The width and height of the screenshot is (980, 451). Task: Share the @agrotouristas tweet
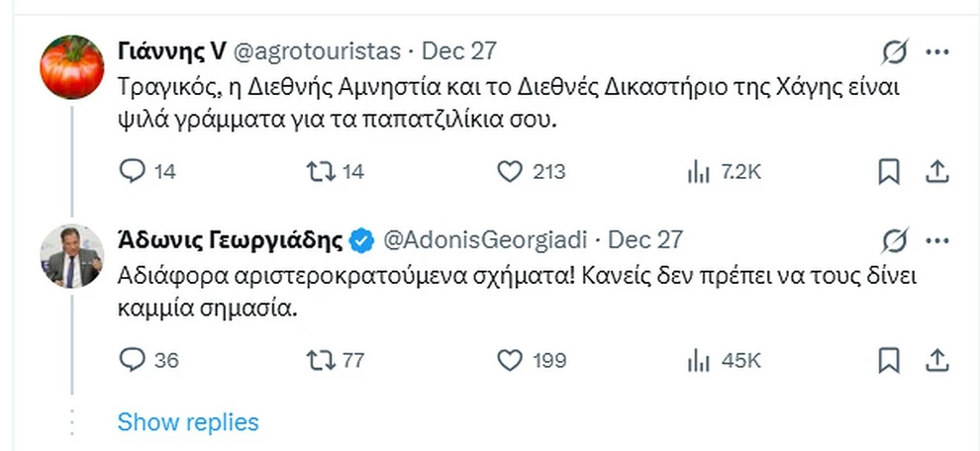tap(935, 172)
